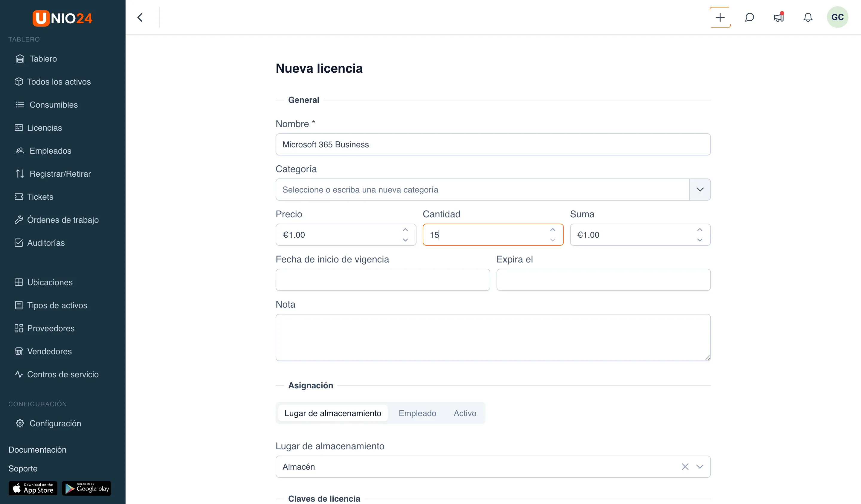The width and height of the screenshot is (861, 504).
Task: Click the UNIO24 logo
Action: 62,18
